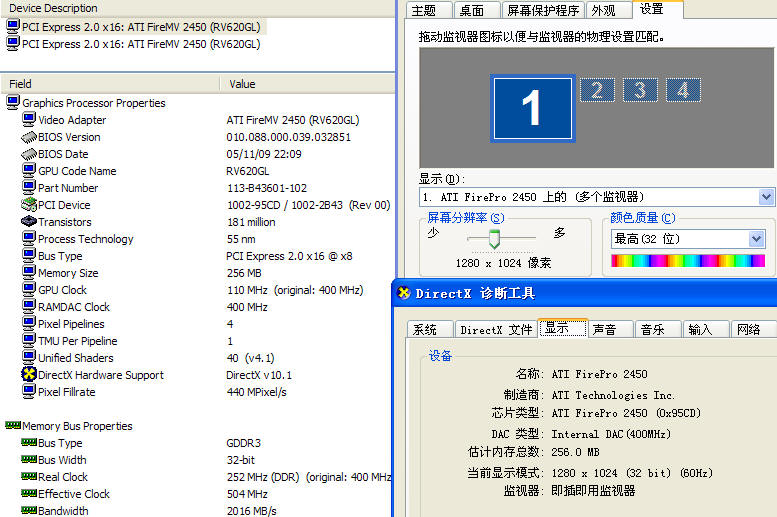Click the '55 nm' process value
This screenshot has width=777, height=517.
click(x=241, y=239)
